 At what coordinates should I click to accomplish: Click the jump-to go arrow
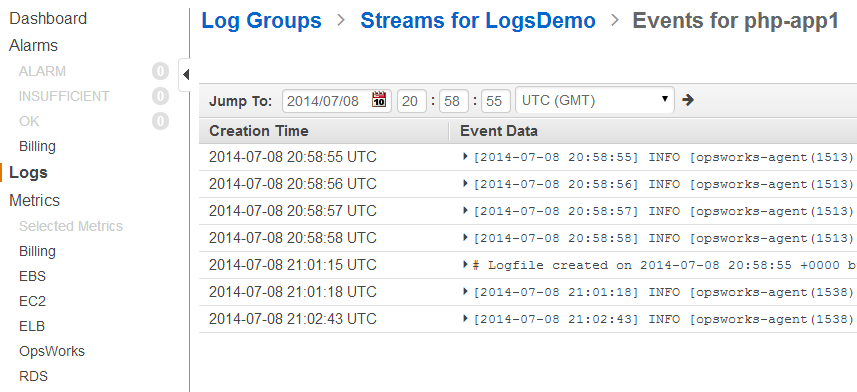pos(688,100)
